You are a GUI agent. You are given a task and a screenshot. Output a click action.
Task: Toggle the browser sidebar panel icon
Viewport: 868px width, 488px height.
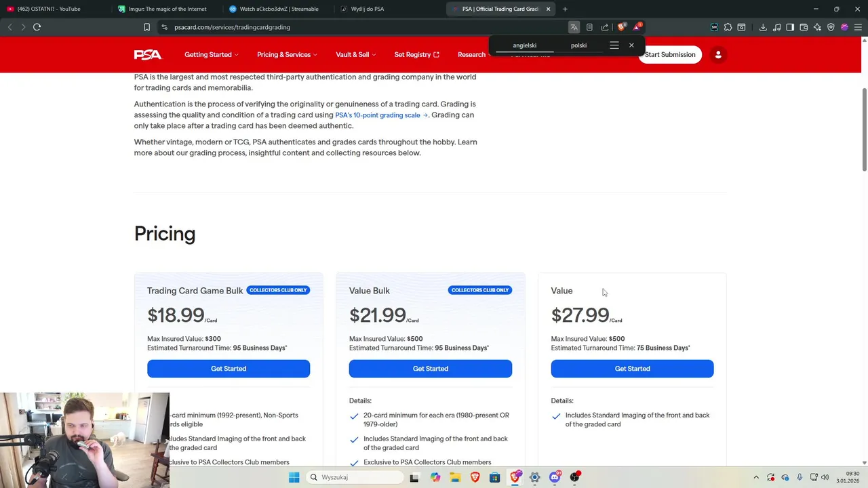[x=790, y=27]
